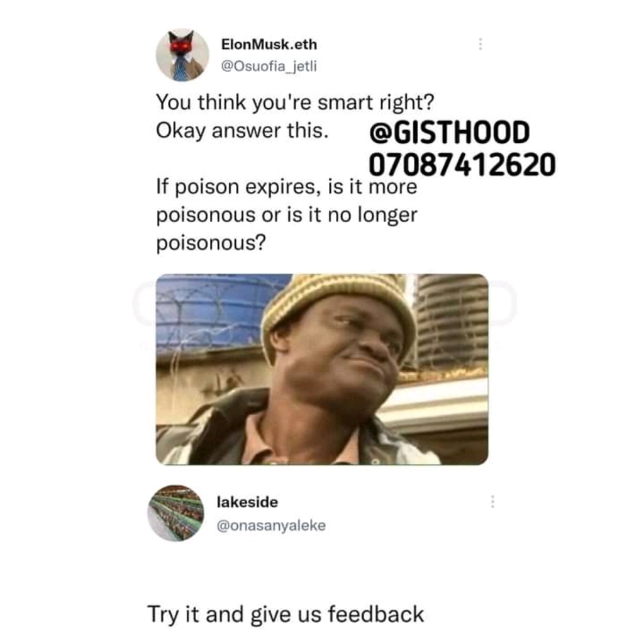
Task: Click the @GISTHOOD watermark text
Action: point(449,133)
